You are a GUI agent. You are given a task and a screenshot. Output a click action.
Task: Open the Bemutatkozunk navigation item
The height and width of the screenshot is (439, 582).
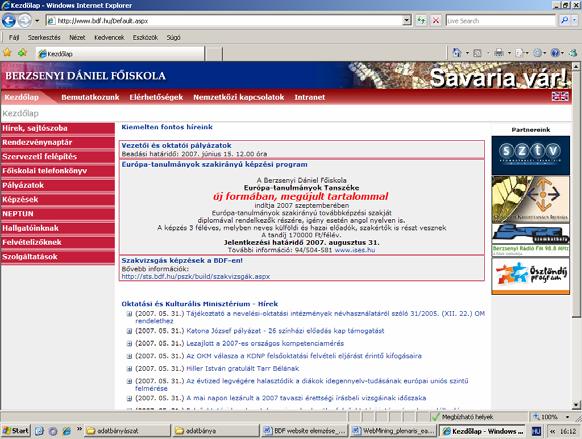pos(90,97)
